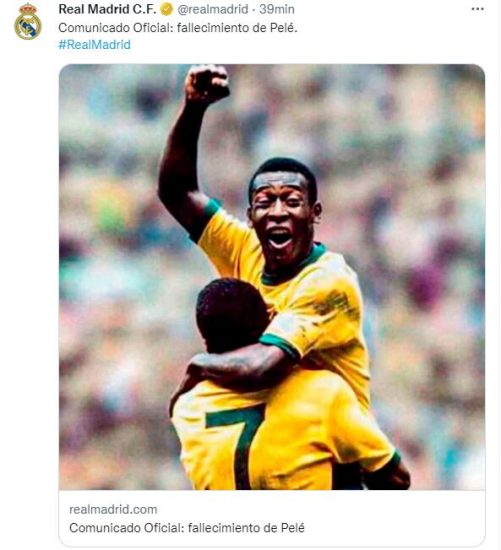Open the card headline 'Comunicado Oficial: fallecimiento de Pelé'
501x550 pixels.
[x=187, y=528]
